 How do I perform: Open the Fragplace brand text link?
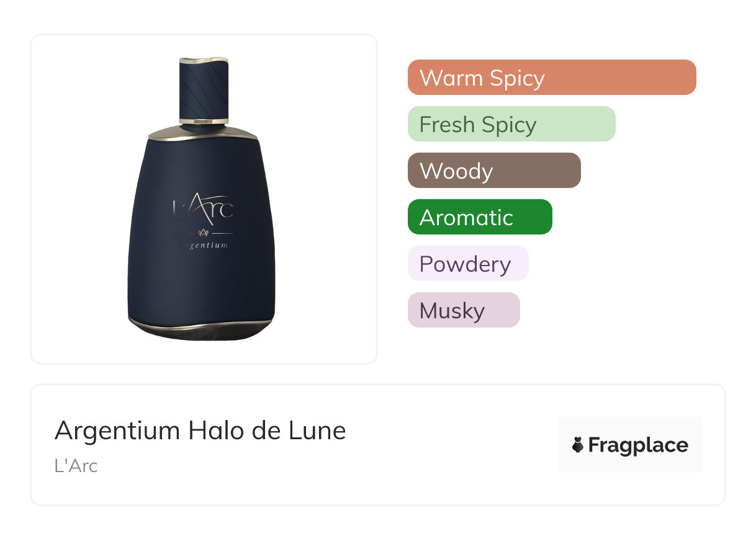coord(638,445)
